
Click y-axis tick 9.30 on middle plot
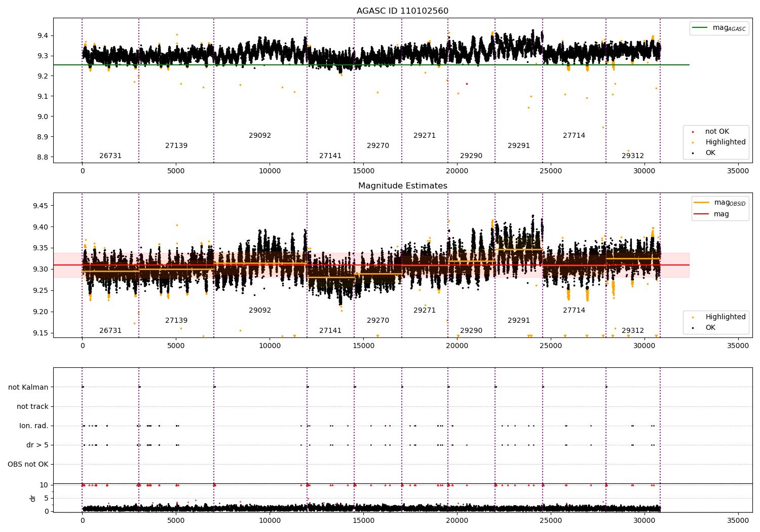click(x=41, y=269)
